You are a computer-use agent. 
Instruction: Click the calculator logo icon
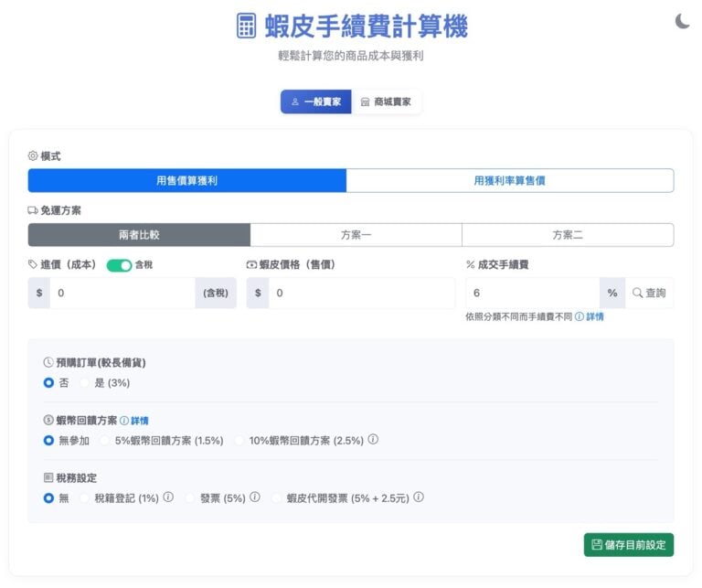click(246, 26)
